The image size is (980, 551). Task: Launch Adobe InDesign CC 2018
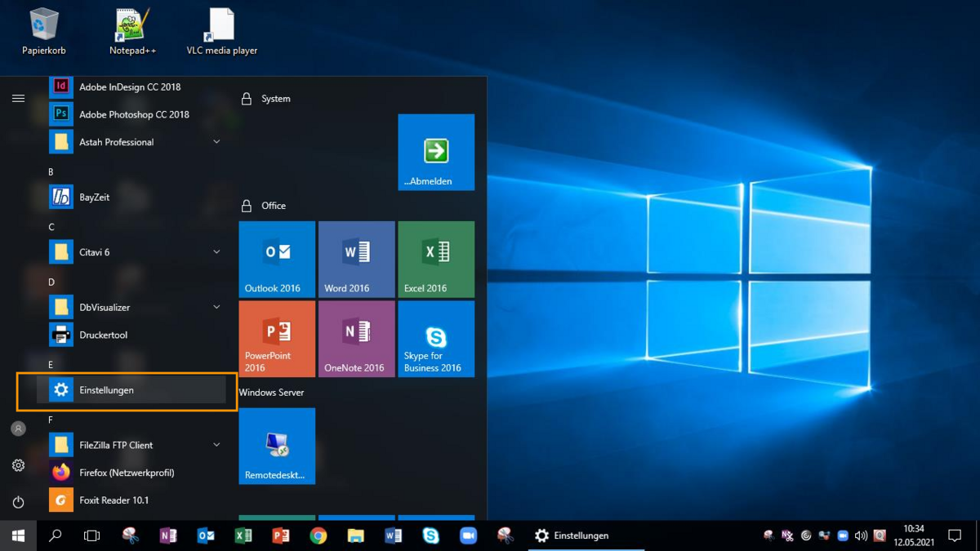click(x=131, y=87)
